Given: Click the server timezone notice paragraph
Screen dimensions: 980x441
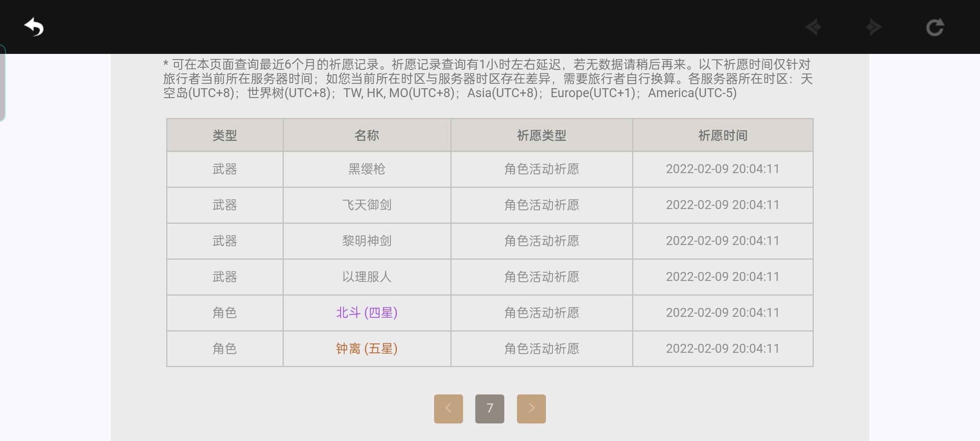Looking at the screenshot, I should click(488, 79).
